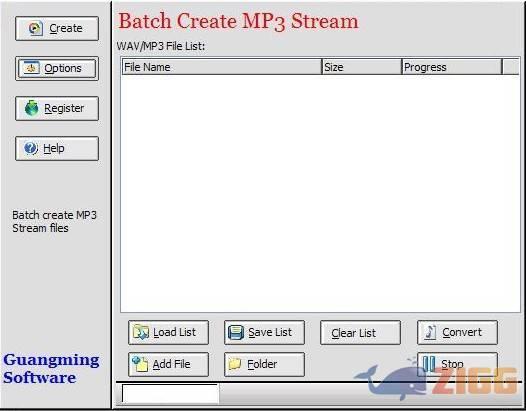Click the Help button label
This screenshot has width=526, height=411.
pos(54,148)
